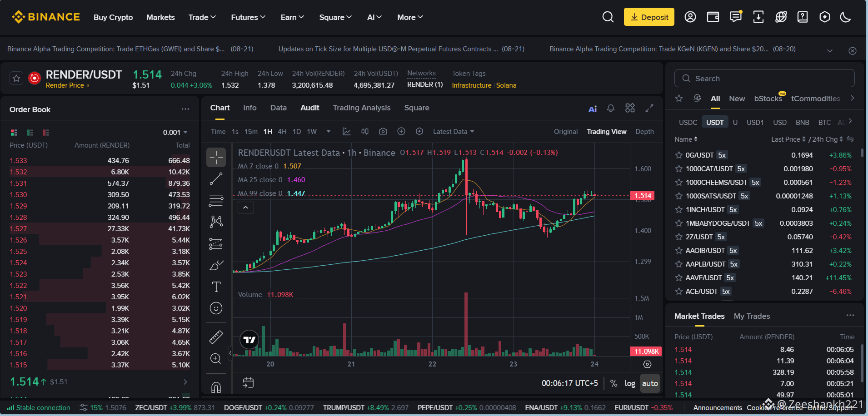Expand the announcements ticker chevron

[x=830, y=50]
